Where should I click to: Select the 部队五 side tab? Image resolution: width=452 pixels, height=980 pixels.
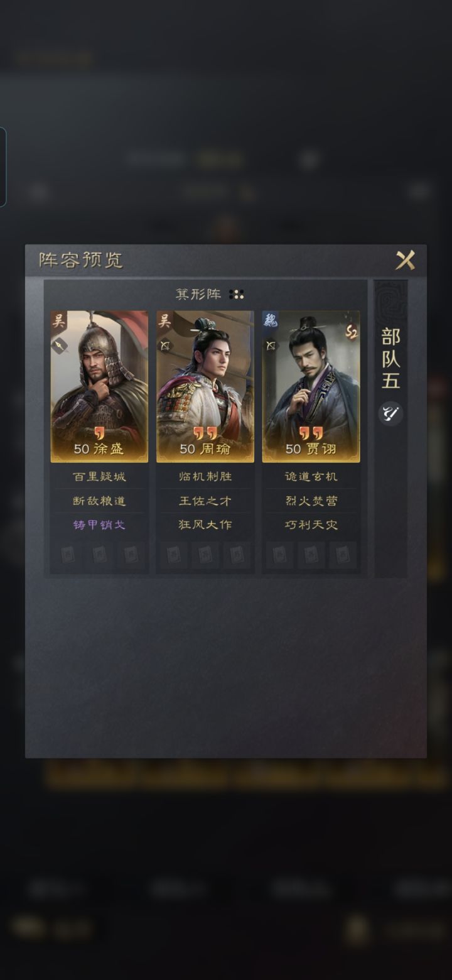[390, 358]
